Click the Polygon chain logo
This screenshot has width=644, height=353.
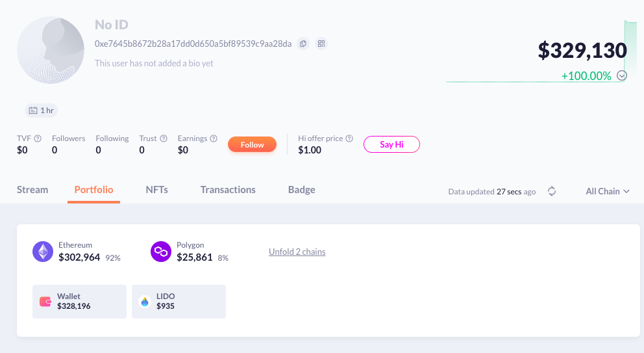(161, 252)
